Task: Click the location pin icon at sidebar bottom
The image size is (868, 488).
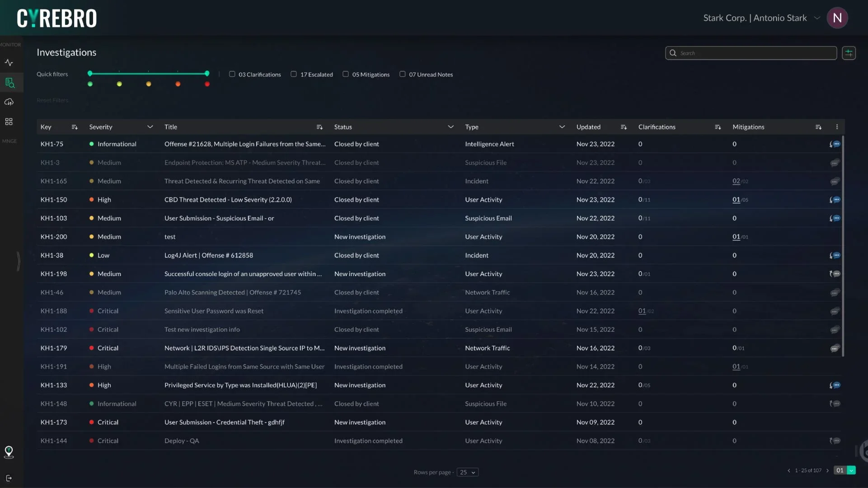Action: pos(9,451)
